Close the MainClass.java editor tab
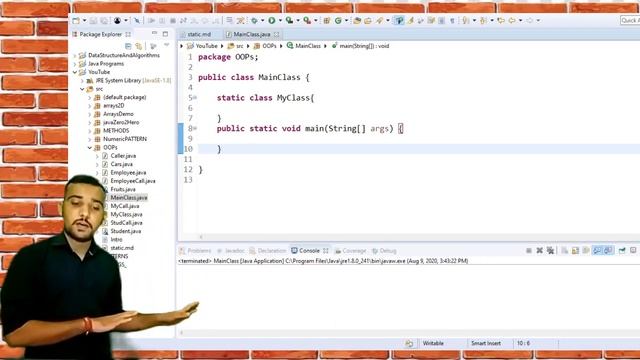 277,34
